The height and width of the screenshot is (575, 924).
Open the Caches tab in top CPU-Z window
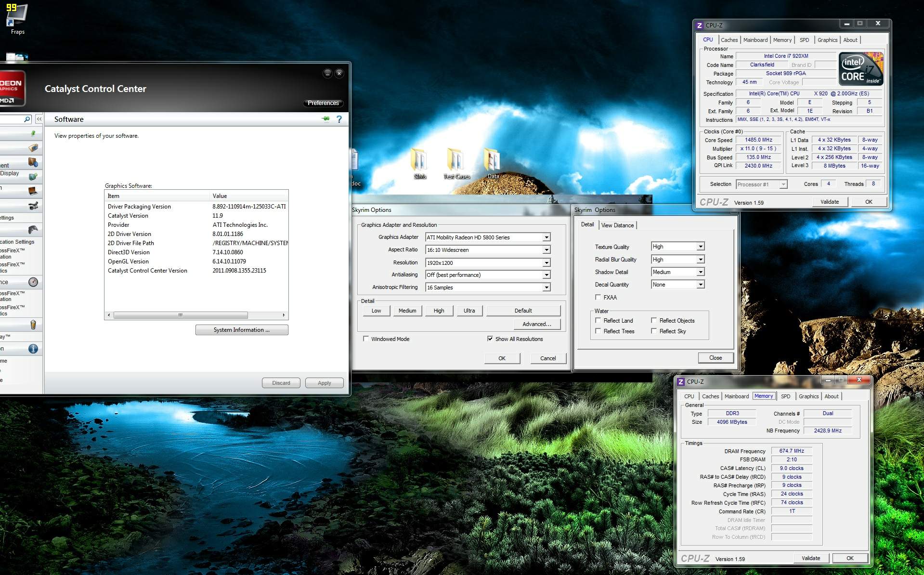pos(729,40)
